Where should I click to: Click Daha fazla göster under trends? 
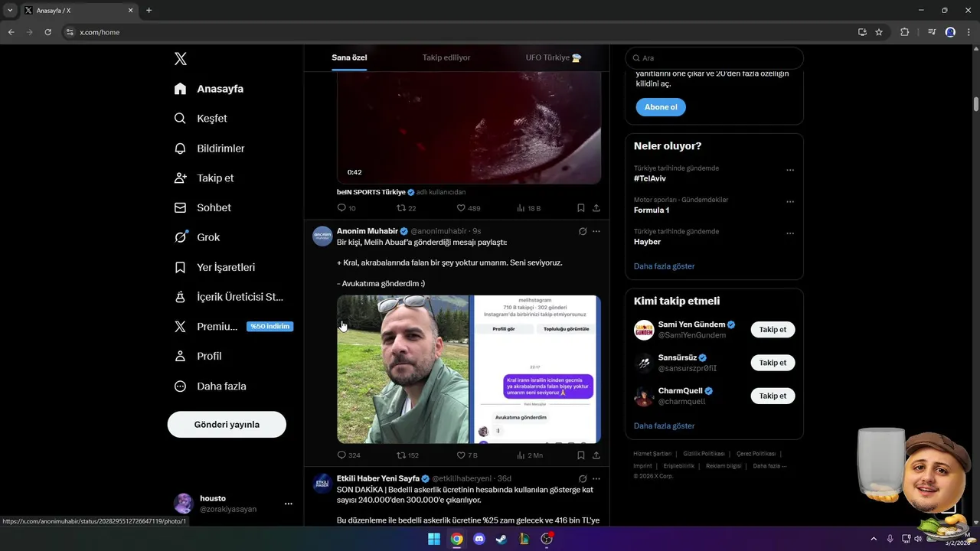click(665, 266)
